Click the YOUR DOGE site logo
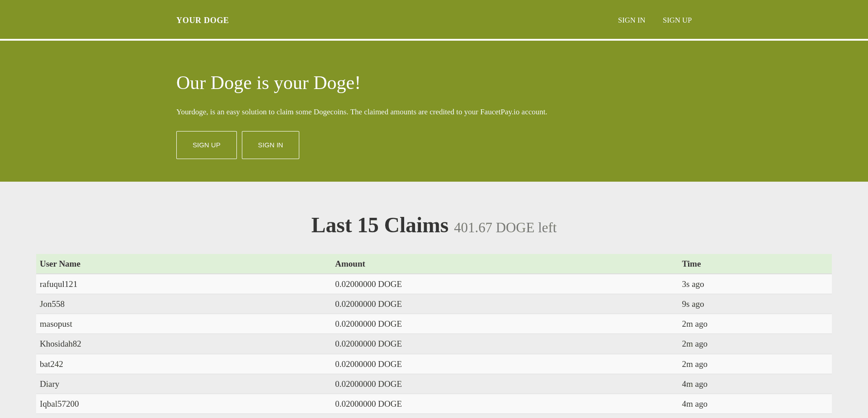 coord(202,20)
